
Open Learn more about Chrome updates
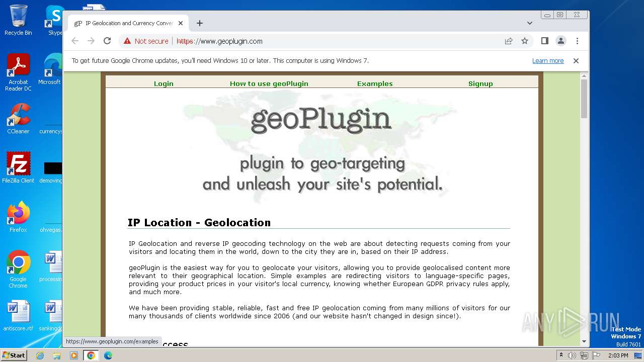click(548, 61)
